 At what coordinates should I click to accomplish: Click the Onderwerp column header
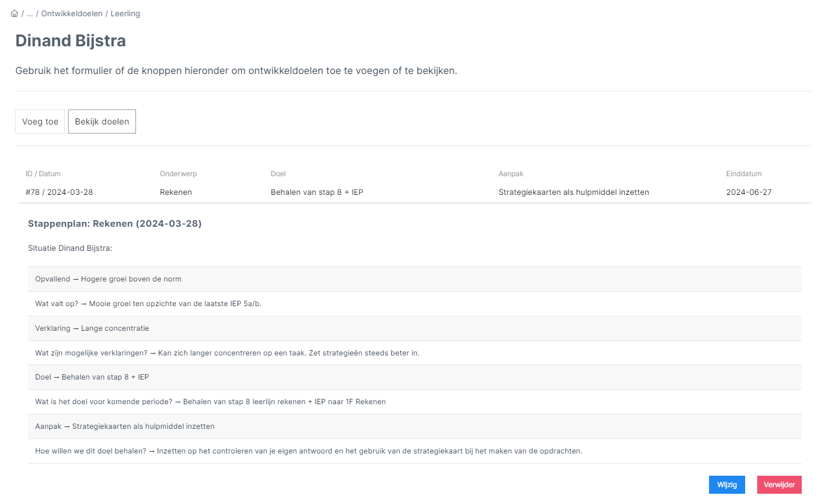178,174
